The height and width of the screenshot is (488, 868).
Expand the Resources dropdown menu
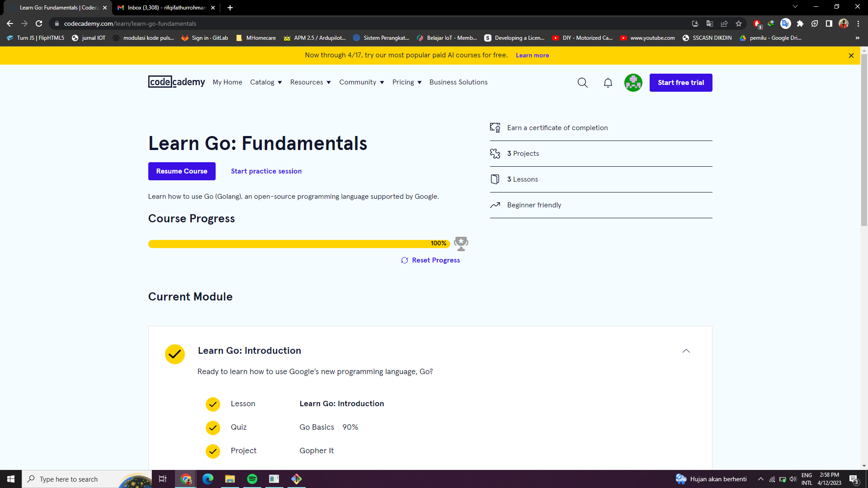pos(310,82)
